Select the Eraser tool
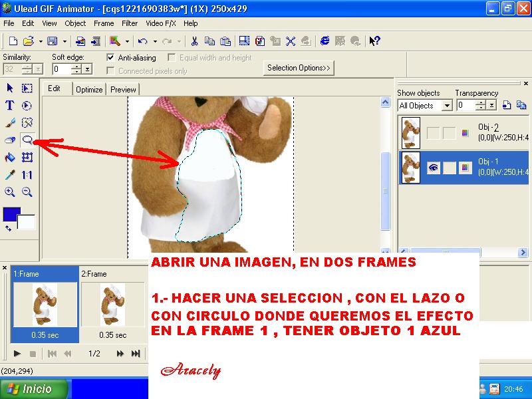The width and height of the screenshot is (532, 399). click(10, 140)
